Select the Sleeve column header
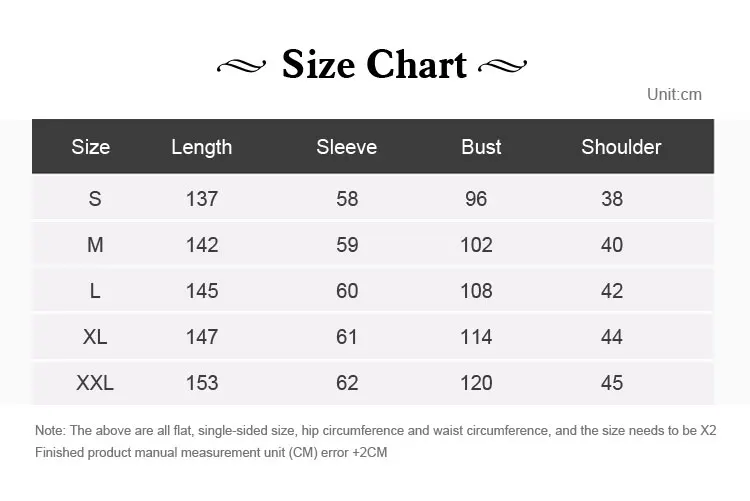The width and height of the screenshot is (750, 501). point(346,147)
